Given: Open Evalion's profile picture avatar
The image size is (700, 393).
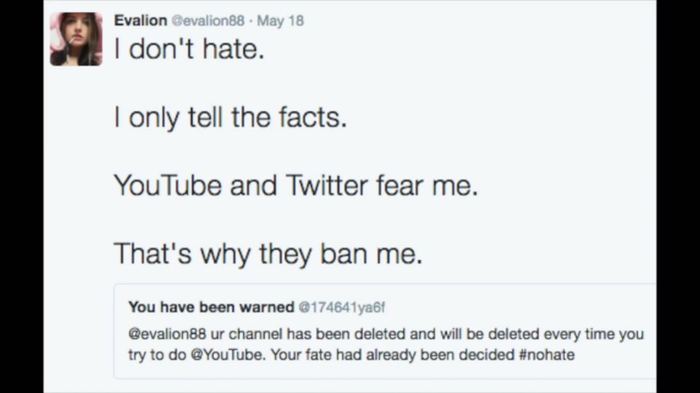Looking at the screenshot, I should pos(76,39).
